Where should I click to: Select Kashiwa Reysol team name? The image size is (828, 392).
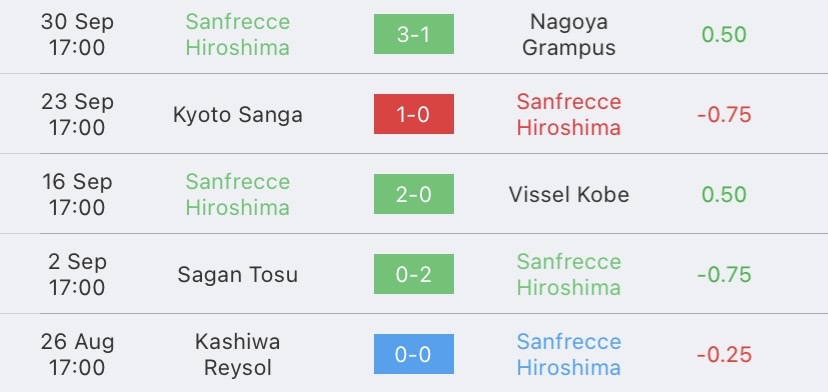click(x=238, y=354)
